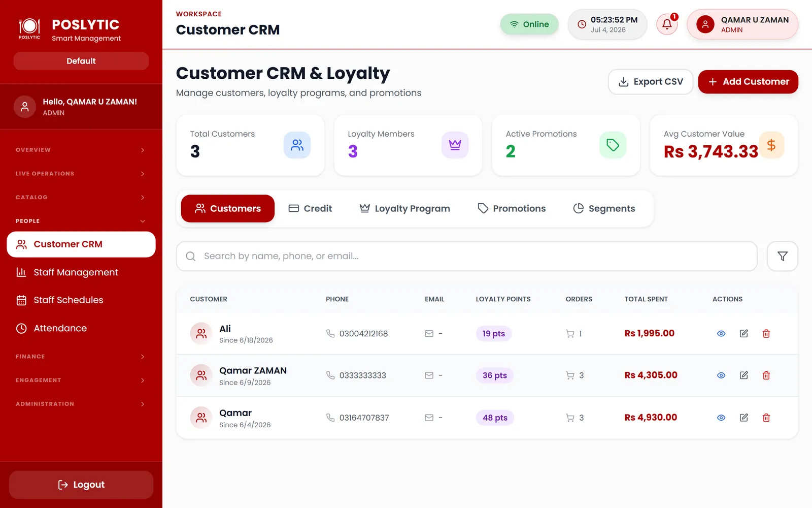Expand the Live Operations section
The image size is (812, 508).
tap(81, 174)
